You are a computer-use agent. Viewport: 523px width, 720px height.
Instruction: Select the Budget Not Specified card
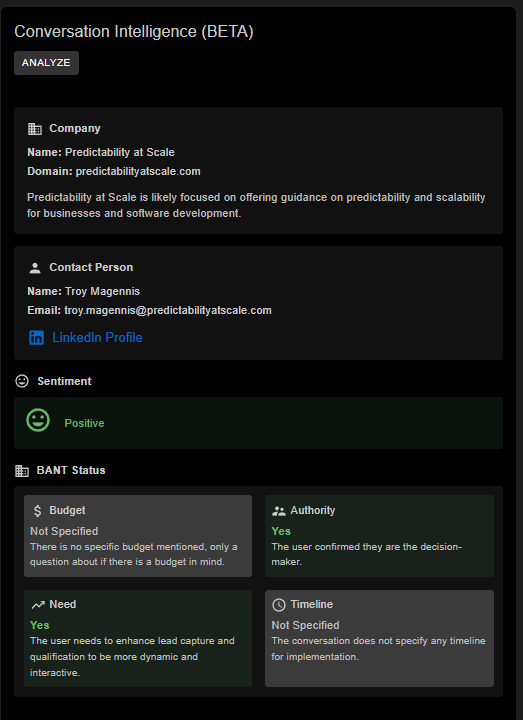(x=138, y=536)
